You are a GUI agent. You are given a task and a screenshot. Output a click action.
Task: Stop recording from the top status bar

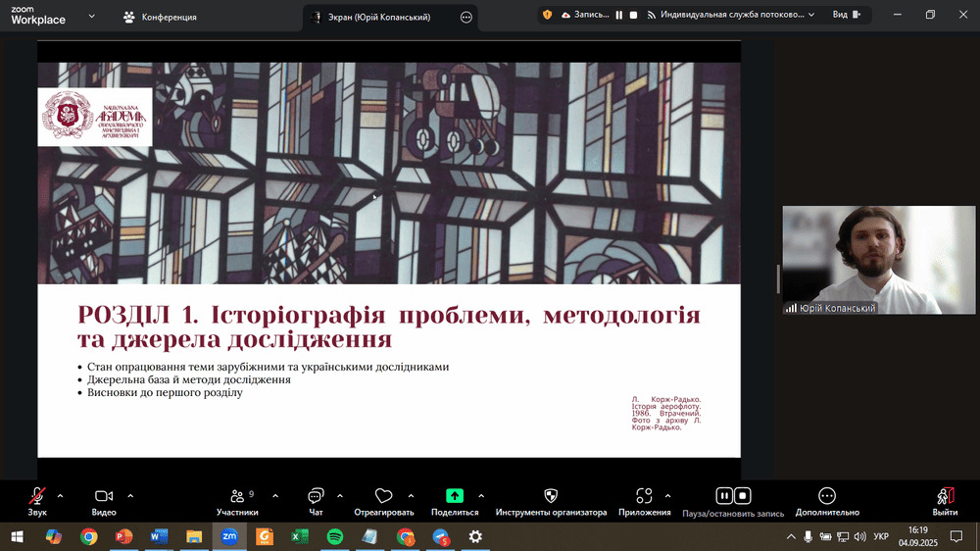click(x=634, y=15)
